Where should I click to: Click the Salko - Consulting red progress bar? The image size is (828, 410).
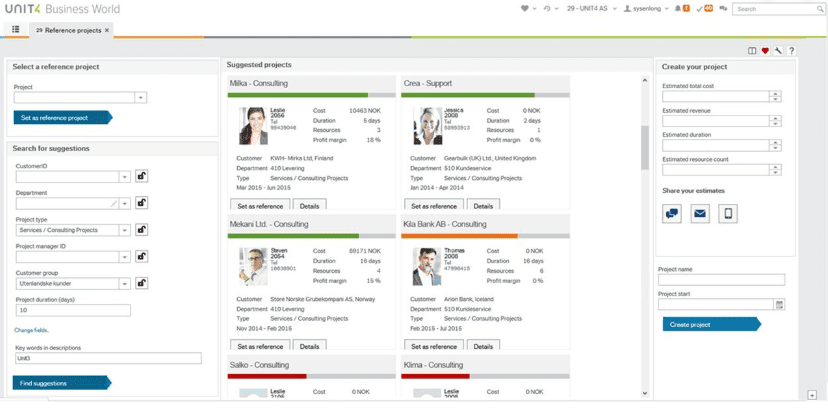tap(267, 376)
